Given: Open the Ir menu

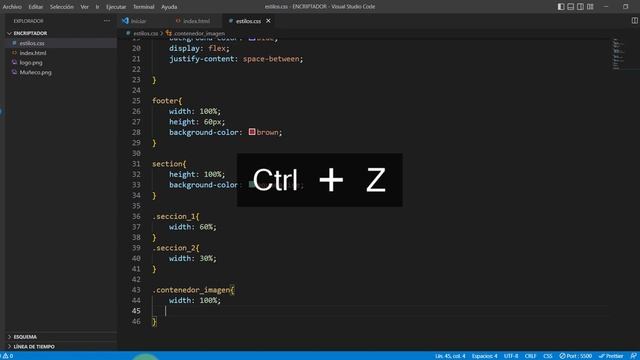Looking at the screenshot, I should (x=97, y=7).
